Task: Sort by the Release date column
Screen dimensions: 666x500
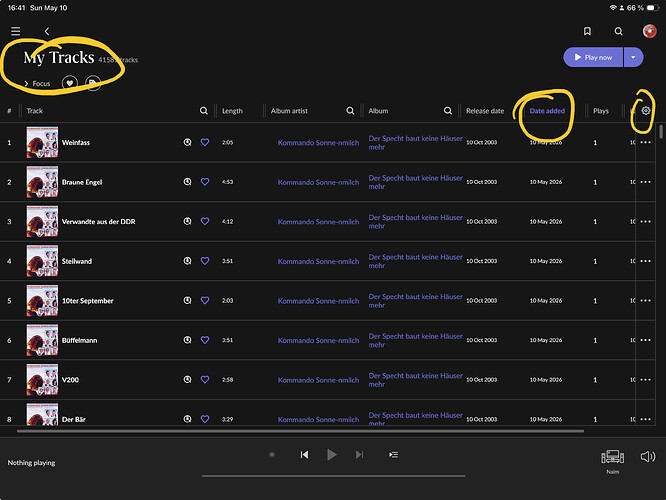Action: pyautogui.click(x=485, y=111)
